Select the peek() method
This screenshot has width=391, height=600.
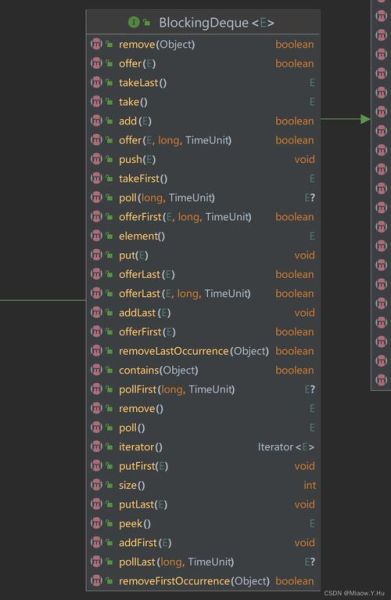tap(135, 523)
